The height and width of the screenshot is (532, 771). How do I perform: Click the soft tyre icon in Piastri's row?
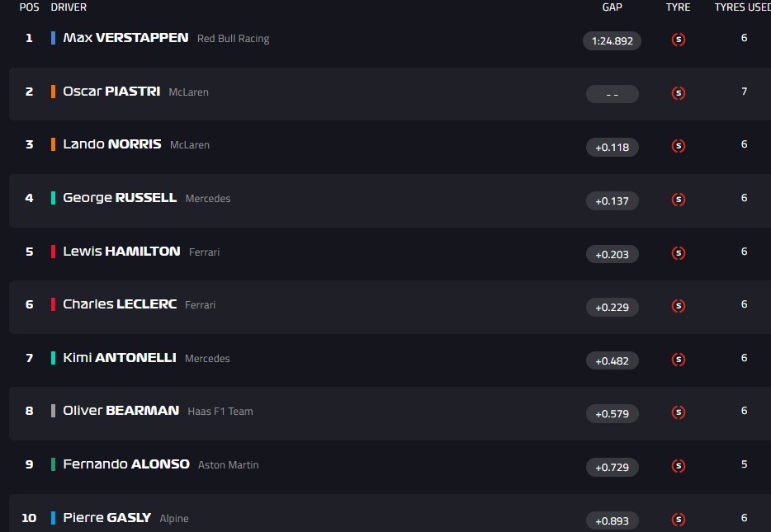click(679, 93)
